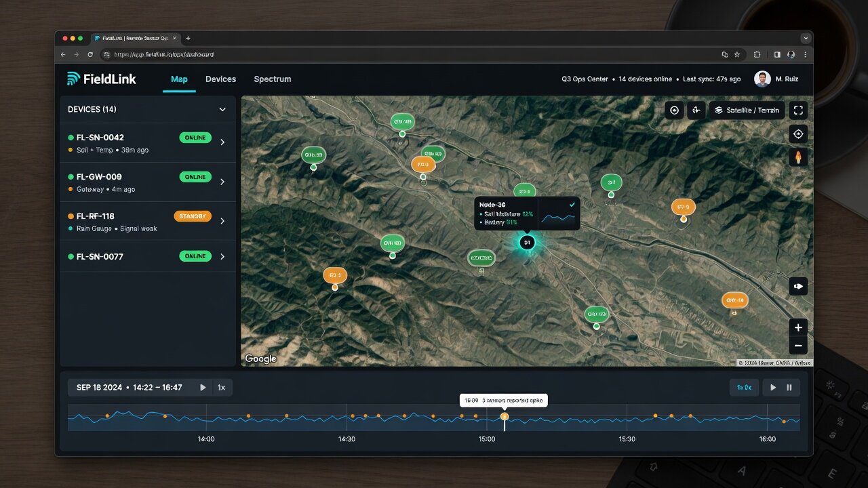
Task: Select device name FL-SN-0077
Action: point(100,256)
